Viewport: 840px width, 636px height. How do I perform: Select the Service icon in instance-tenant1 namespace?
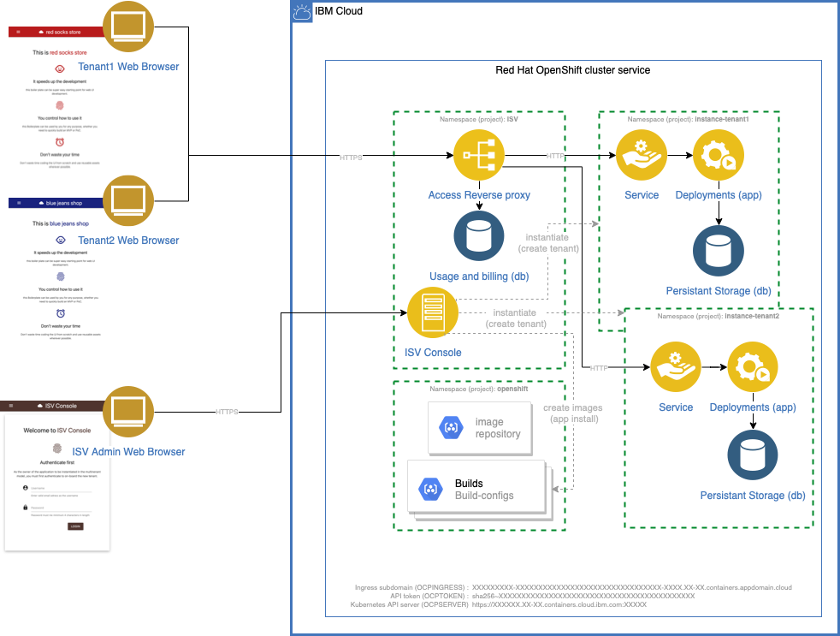click(642, 156)
